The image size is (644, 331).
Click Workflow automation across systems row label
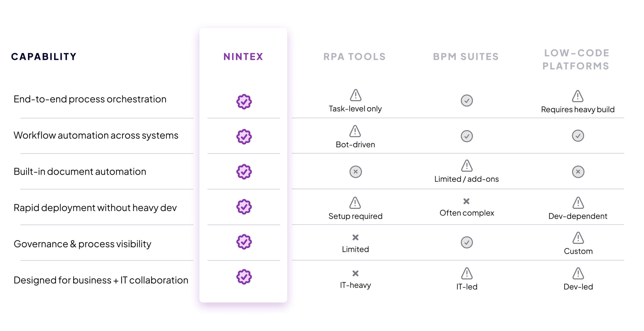[96, 135]
